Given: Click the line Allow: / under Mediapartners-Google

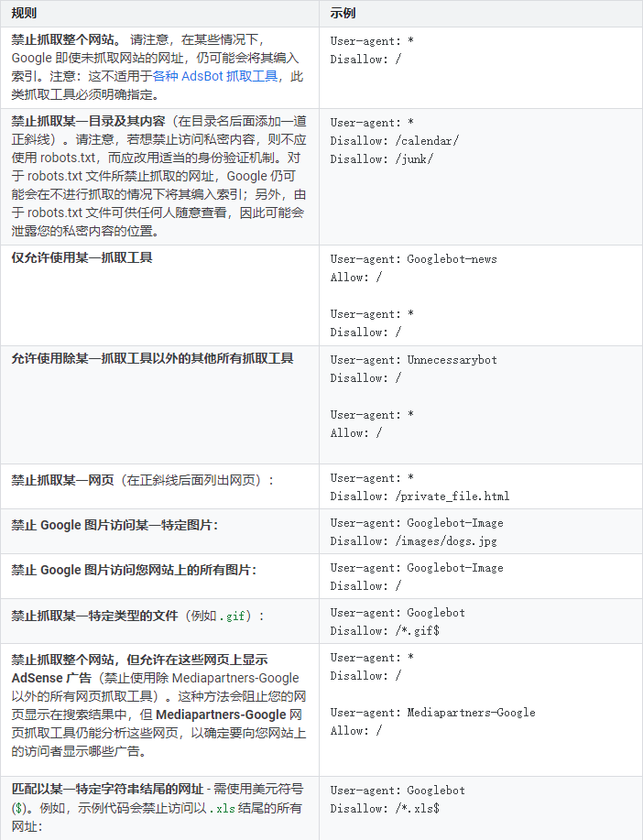Looking at the screenshot, I should [x=355, y=731].
